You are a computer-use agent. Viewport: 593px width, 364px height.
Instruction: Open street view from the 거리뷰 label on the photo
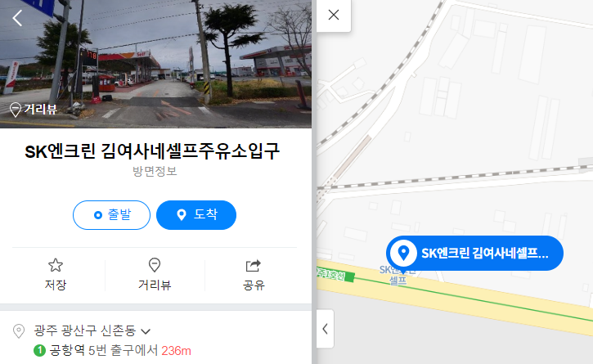pyautogui.click(x=34, y=110)
